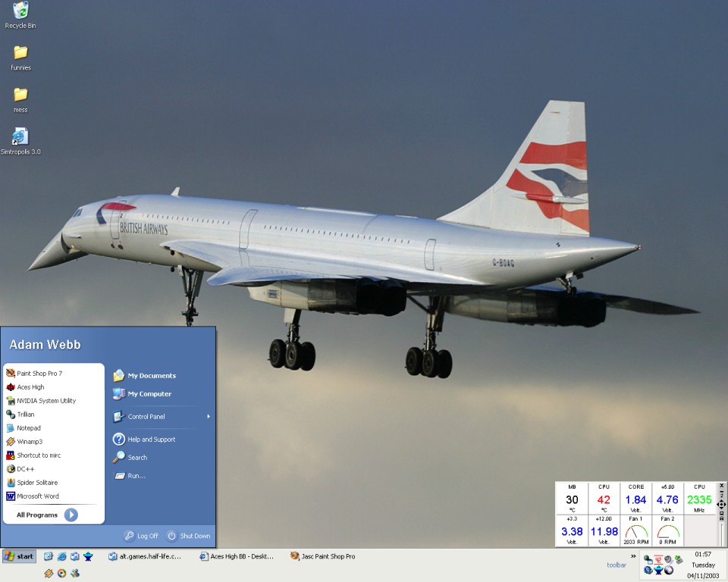Click the 'toolbar' label on the taskbar
Viewport: 728px width, 582px height.
[x=617, y=565]
